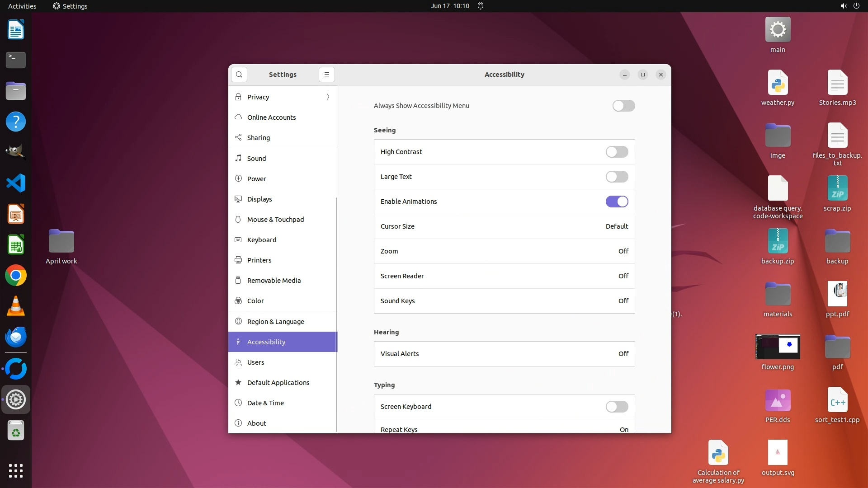The height and width of the screenshot is (488, 868).
Task: Enable the Large Text switch
Action: click(617, 177)
